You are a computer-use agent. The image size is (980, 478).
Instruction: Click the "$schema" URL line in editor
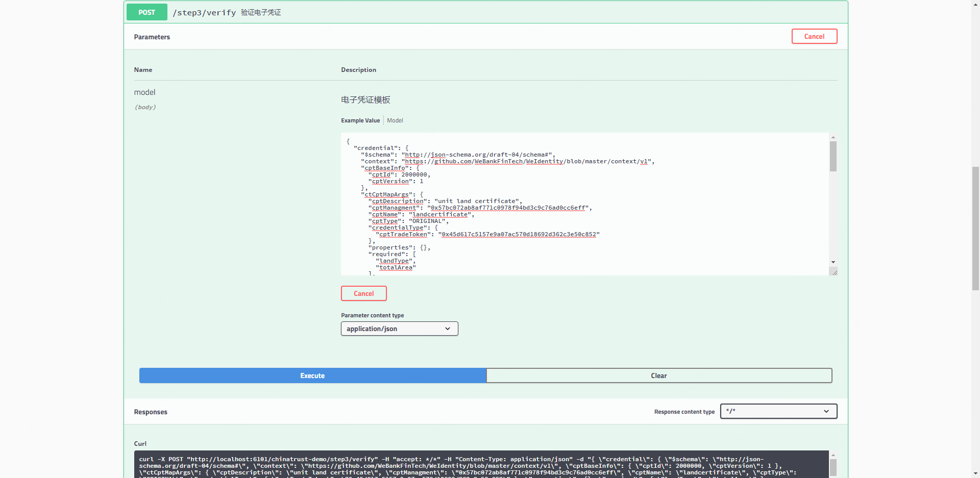coord(458,155)
